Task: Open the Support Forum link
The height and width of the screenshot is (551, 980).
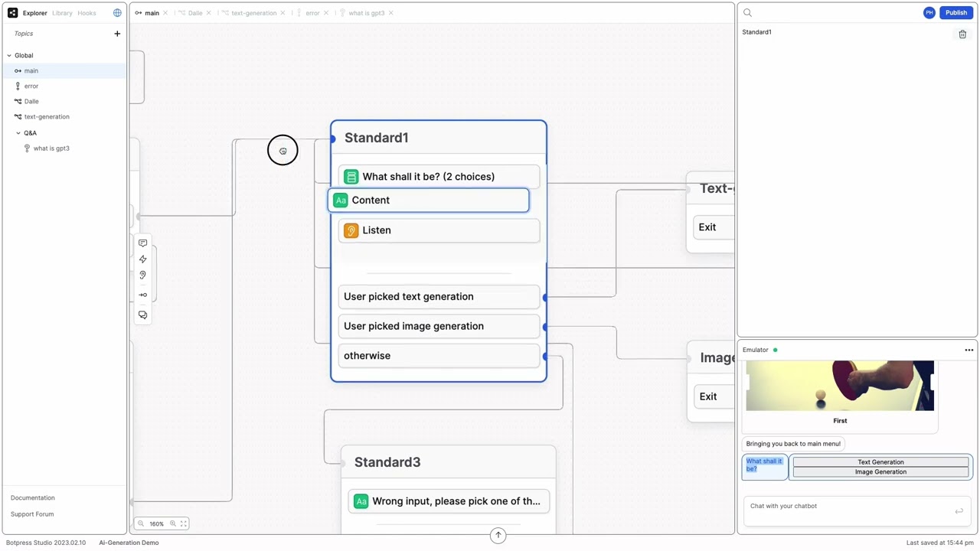Action: coord(32,514)
